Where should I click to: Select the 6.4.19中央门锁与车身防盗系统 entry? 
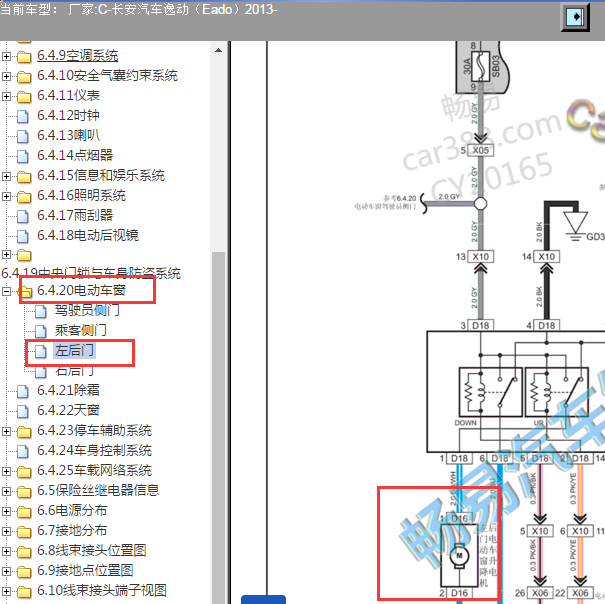pos(91,273)
